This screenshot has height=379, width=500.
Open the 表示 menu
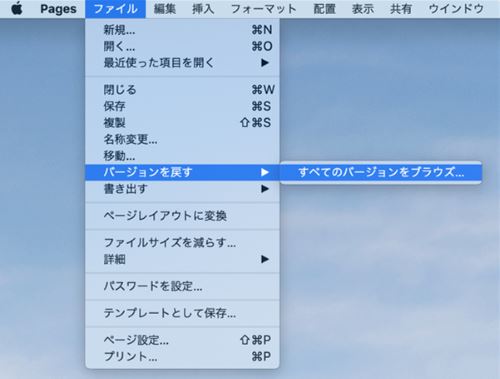(363, 9)
